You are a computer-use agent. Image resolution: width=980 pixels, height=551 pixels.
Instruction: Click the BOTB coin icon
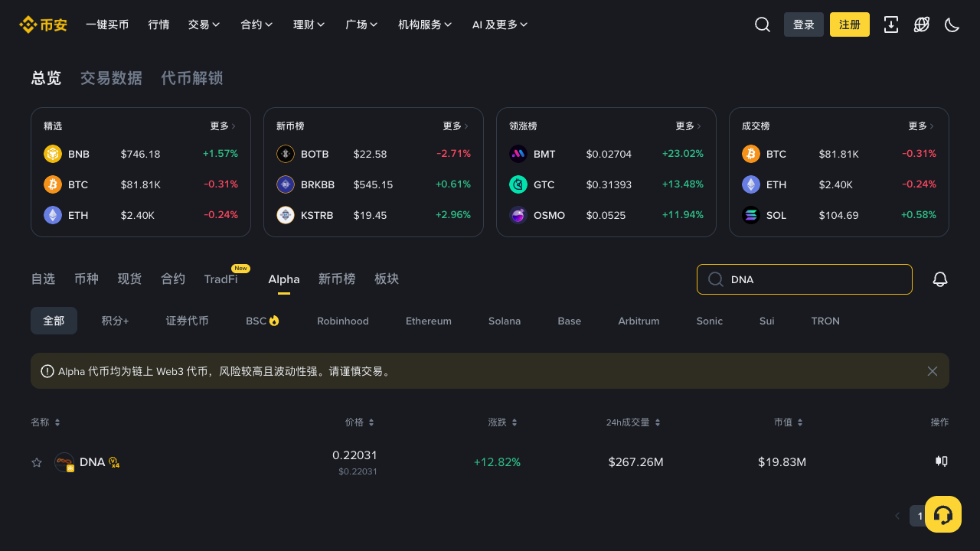point(286,154)
